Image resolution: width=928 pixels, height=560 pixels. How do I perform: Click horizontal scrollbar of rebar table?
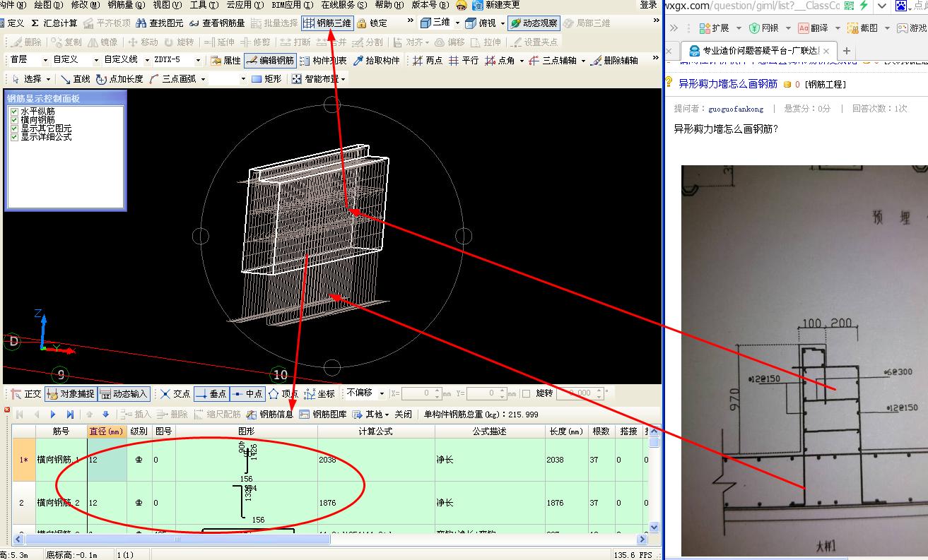click(x=176, y=539)
